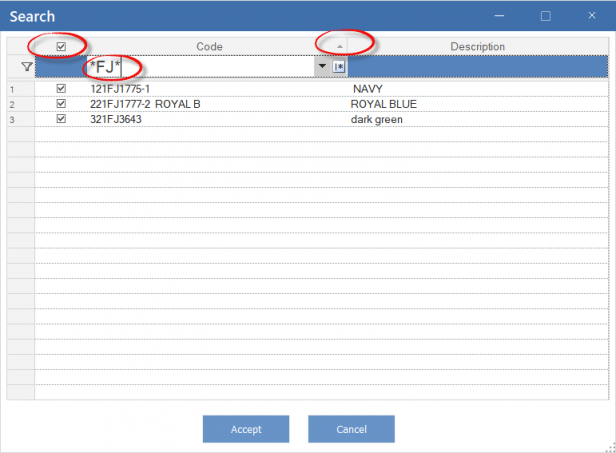Screen dimensions: 616x453
Task: Toggle the select-all checkbox in header
Action: (x=61, y=47)
